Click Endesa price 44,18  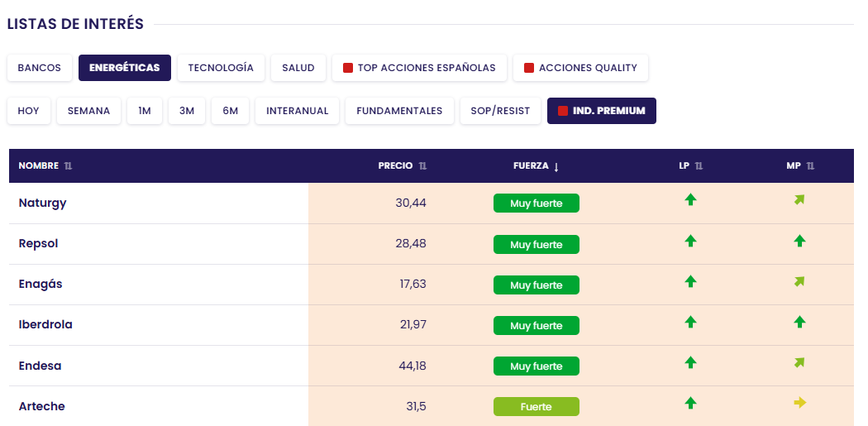pos(413,366)
